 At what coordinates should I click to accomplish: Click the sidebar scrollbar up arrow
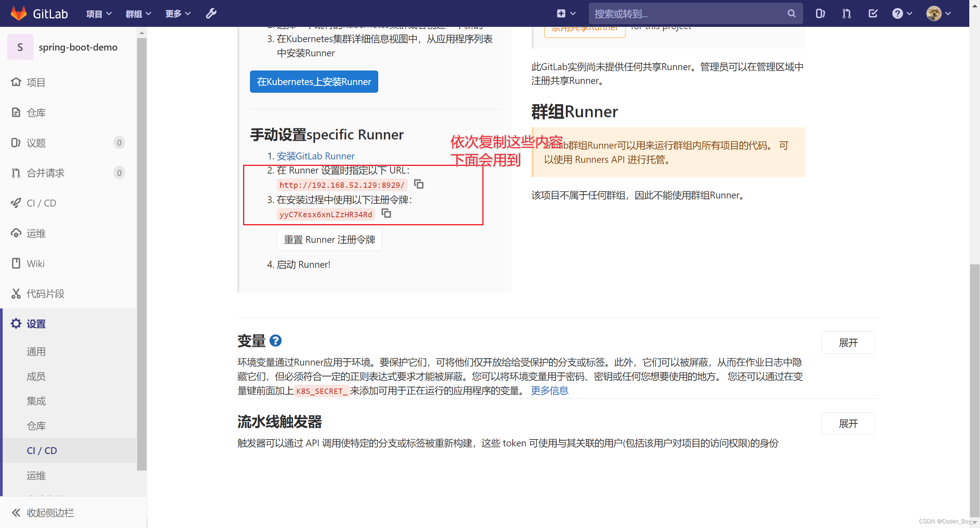tap(142, 33)
